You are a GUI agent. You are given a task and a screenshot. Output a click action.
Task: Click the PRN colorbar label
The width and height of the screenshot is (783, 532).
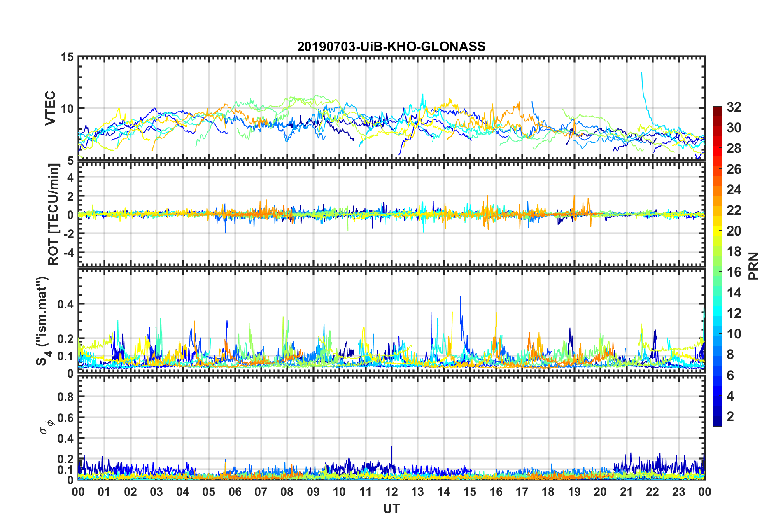point(753,266)
